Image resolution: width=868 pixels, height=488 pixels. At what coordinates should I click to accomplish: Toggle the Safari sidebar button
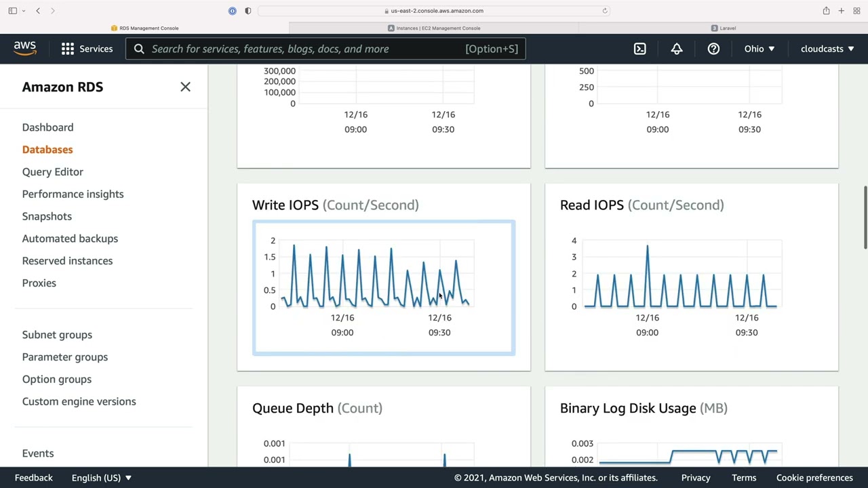[12, 11]
